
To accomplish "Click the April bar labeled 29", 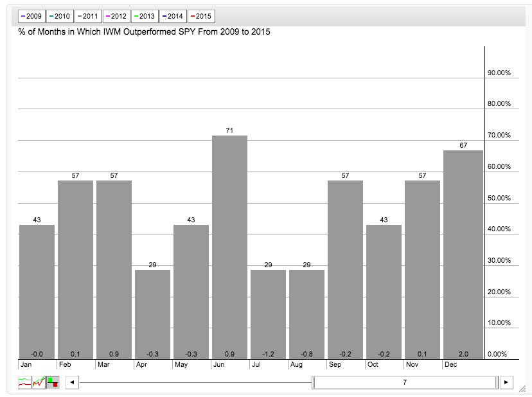I will coord(152,315).
